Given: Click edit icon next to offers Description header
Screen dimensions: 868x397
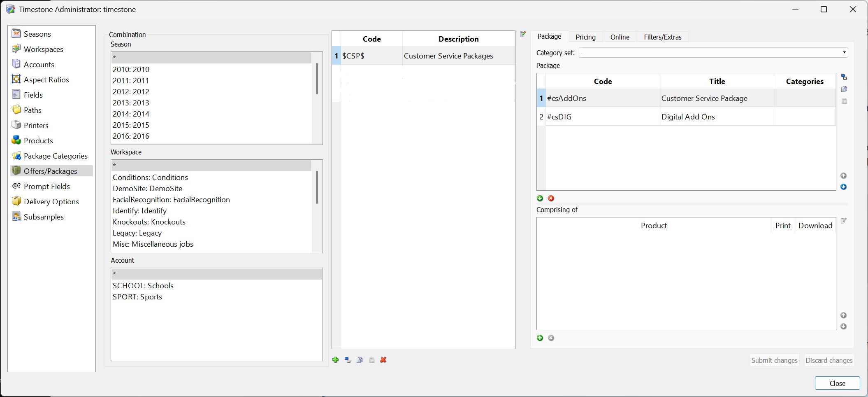Looking at the screenshot, I should [x=523, y=34].
